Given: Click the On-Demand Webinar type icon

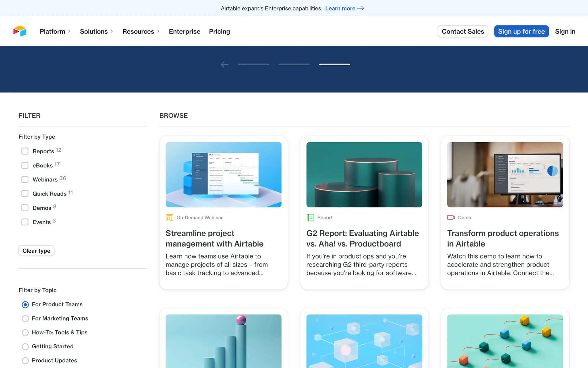Looking at the screenshot, I should (x=169, y=217).
